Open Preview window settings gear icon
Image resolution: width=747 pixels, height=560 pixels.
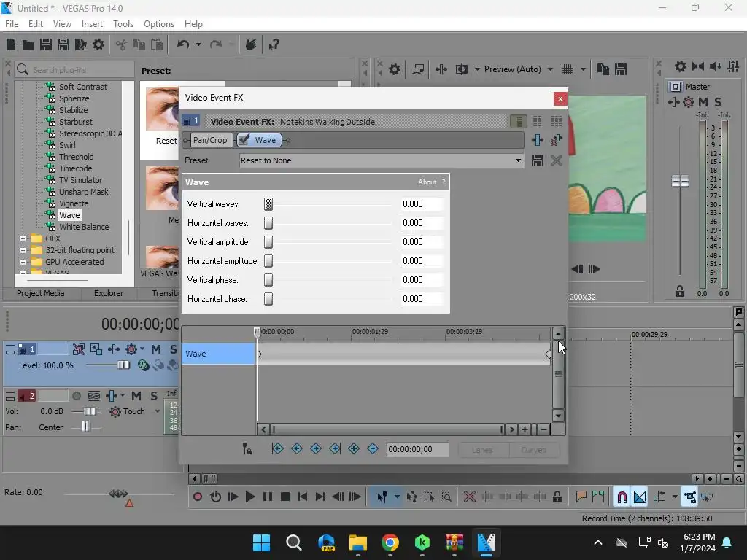[395, 69]
